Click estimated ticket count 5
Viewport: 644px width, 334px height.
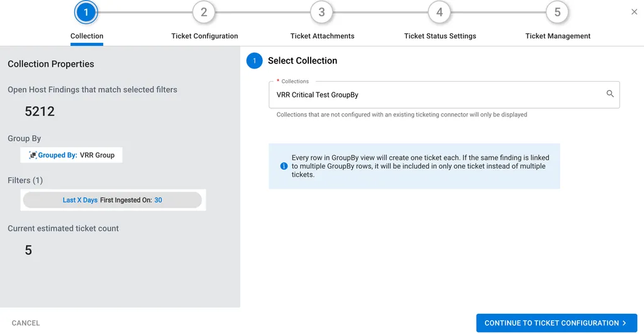pos(28,250)
